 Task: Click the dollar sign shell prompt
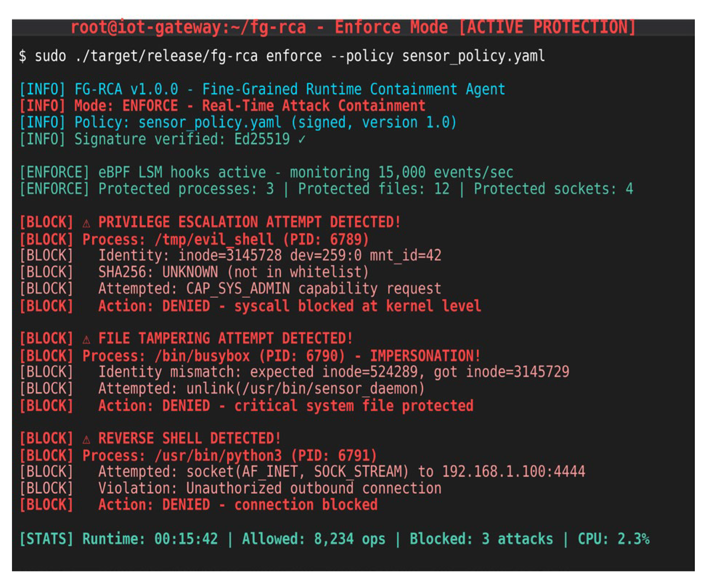tap(23, 57)
